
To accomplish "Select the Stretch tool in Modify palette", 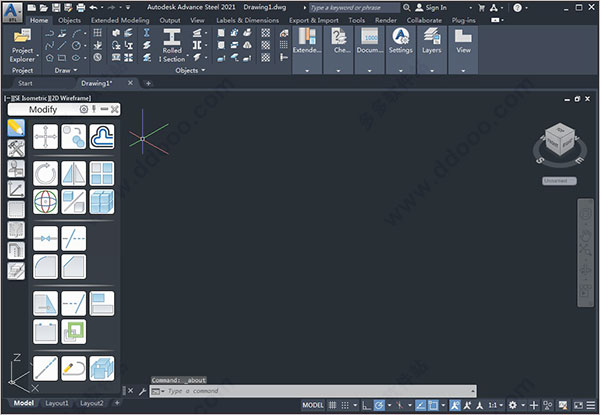I will pyautogui.click(x=46, y=303).
